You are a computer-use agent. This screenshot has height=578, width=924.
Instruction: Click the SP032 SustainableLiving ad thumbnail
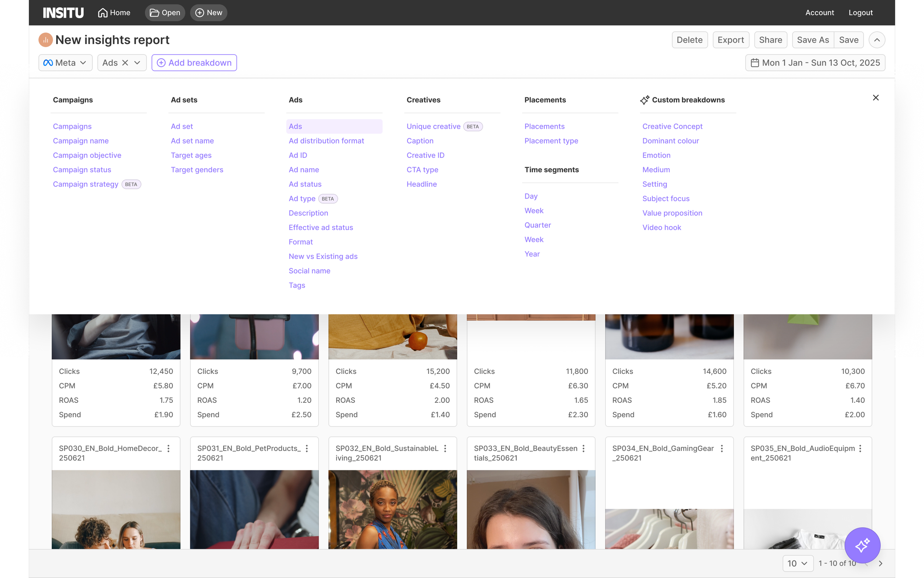click(x=392, y=509)
